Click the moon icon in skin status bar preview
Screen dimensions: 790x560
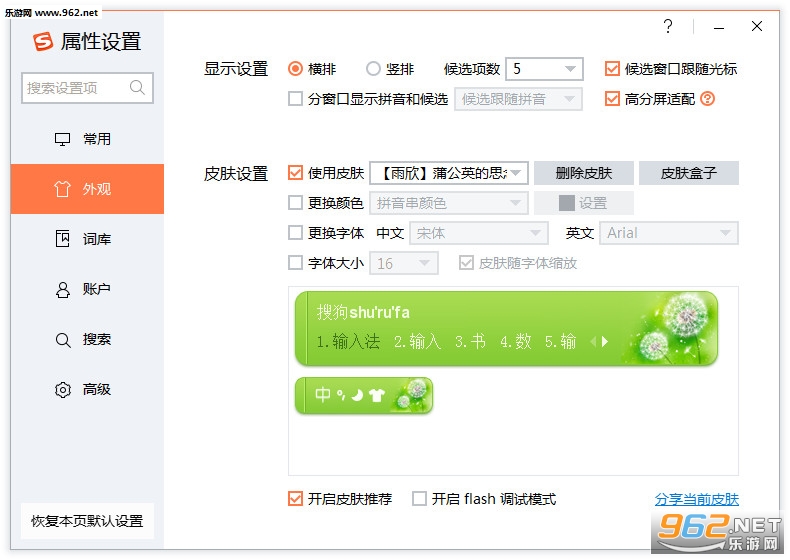point(357,395)
